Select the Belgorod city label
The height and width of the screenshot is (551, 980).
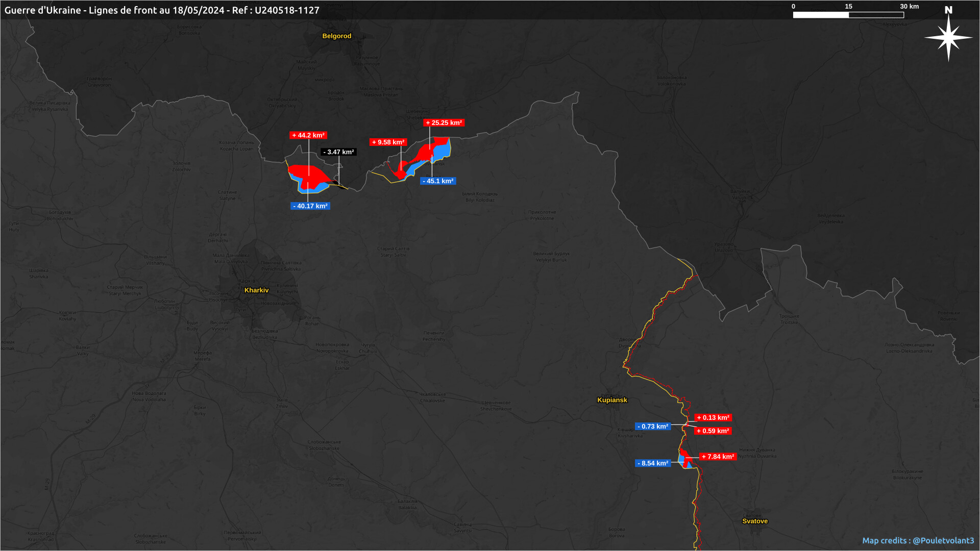tap(337, 36)
